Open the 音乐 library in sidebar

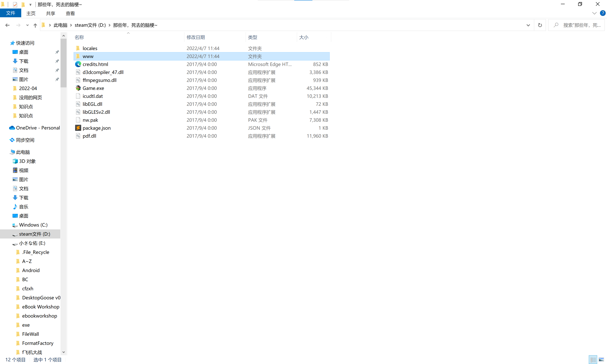[21, 207]
